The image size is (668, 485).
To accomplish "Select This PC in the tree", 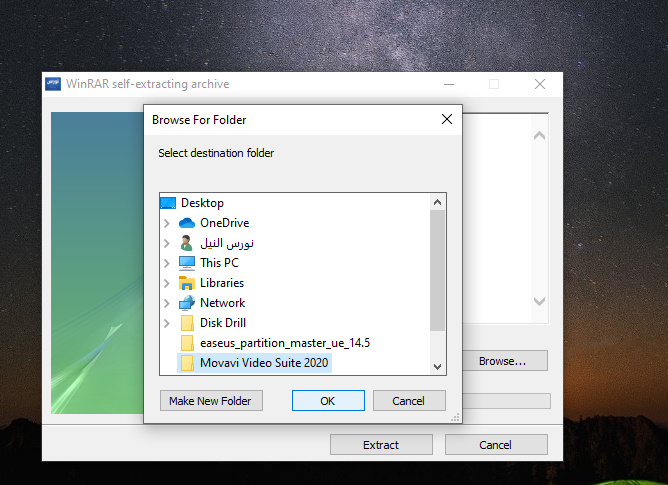I will click(219, 263).
